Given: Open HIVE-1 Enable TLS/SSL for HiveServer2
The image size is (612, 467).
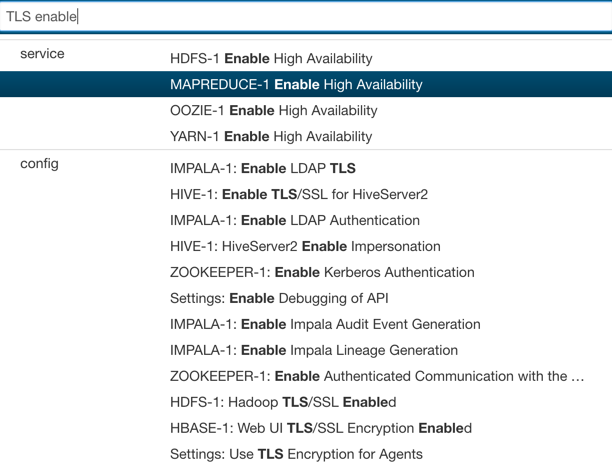Looking at the screenshot, I should [x=299, y=195].
